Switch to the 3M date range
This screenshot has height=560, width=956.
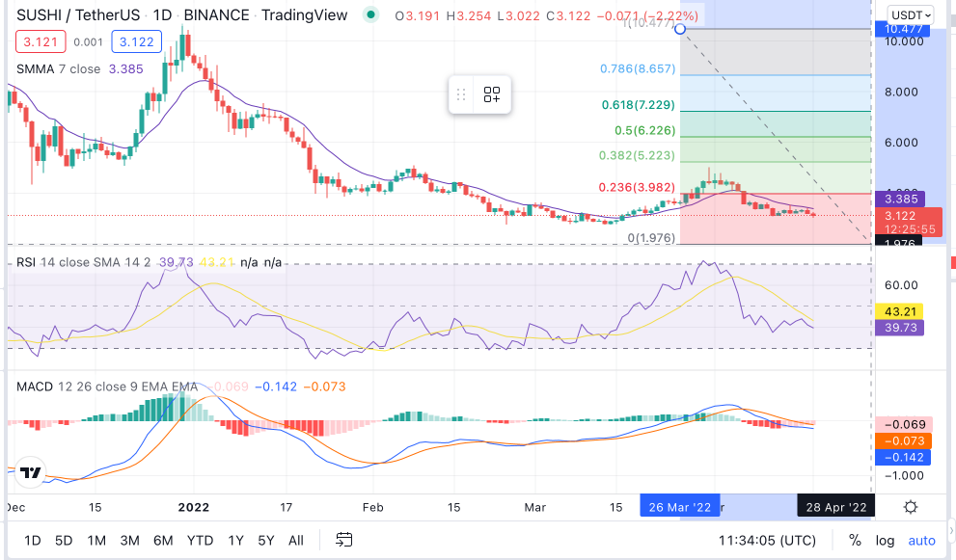click(129, 541)
